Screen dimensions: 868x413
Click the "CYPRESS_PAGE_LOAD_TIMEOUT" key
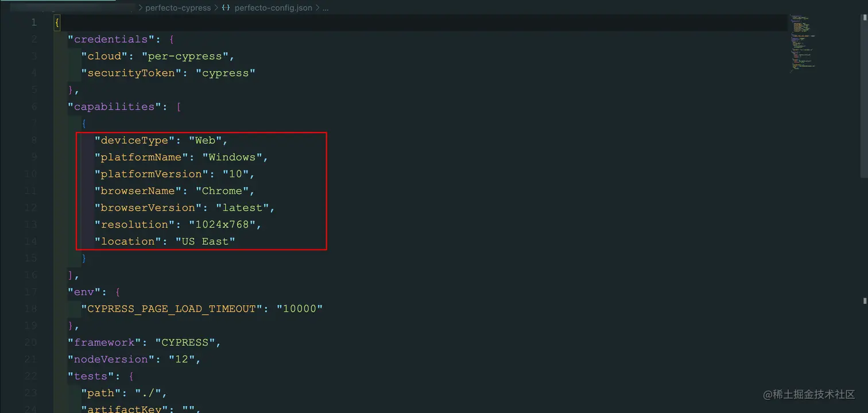(x=172, y=309)
